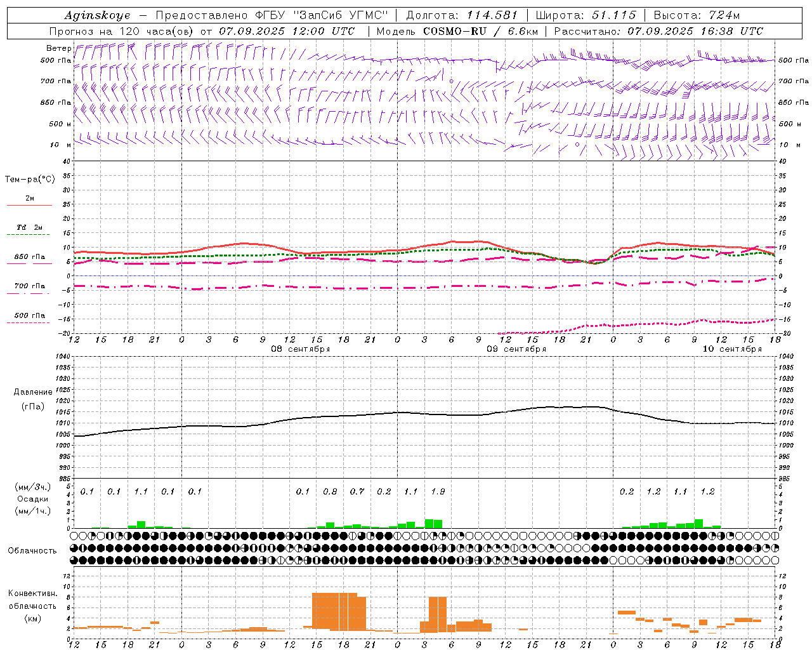Click the '500 гПа' legend entry under temperature
This screenshot has width=812, height=650.
[29, 315]
